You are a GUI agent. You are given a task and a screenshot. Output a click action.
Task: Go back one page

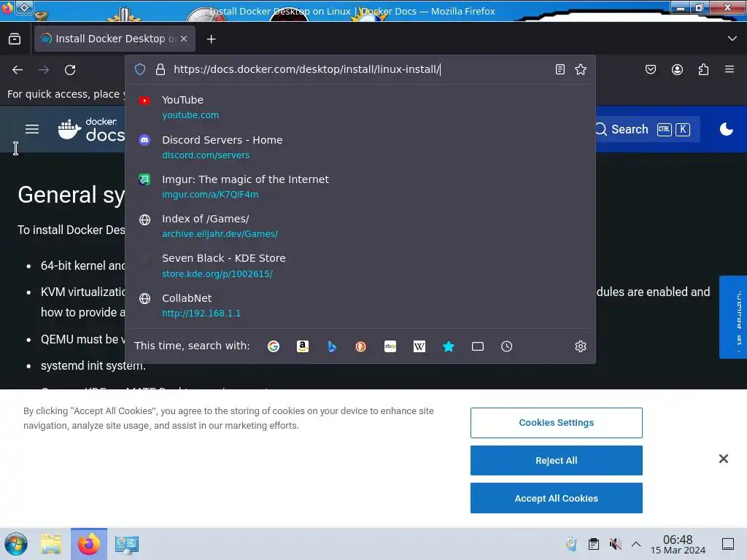click(18, 69)
